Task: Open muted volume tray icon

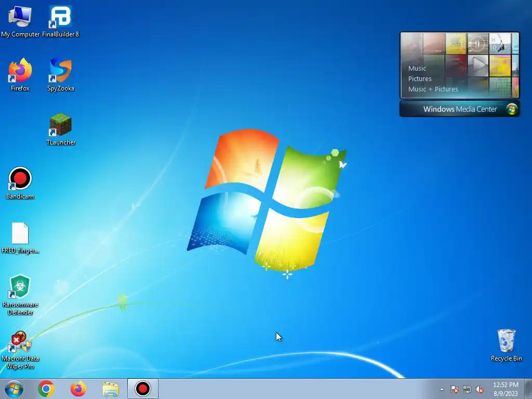Action: 480,389
